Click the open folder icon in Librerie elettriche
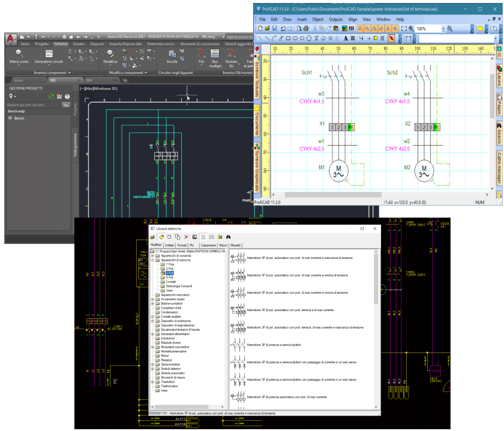This screenshot has height=431, width=504. tap(152, 237)
